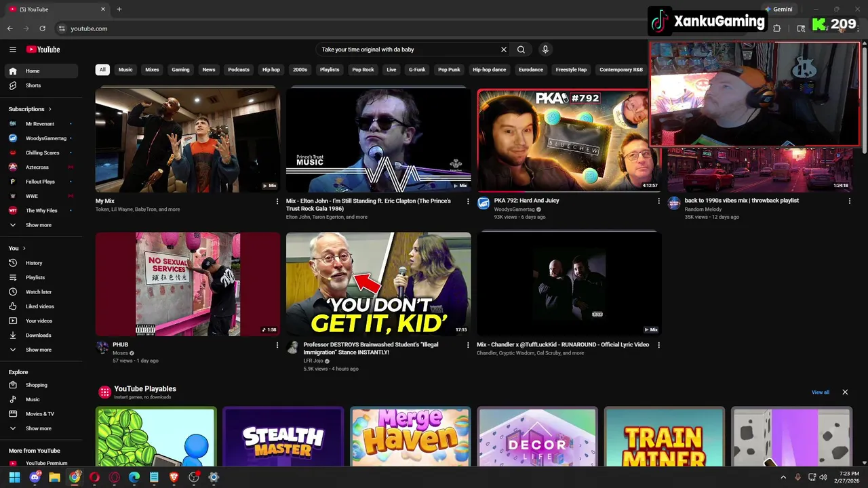Select the Hip hop filter chip
The image size is (868, 488).
click(x=271, y=70)
